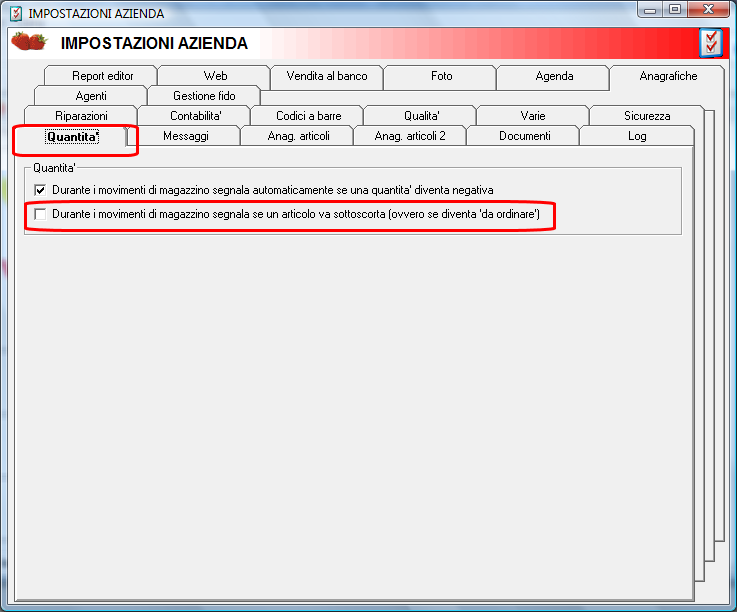737x612 pixels.
Task: Open the Sicurezza tab
Action: 647,116
